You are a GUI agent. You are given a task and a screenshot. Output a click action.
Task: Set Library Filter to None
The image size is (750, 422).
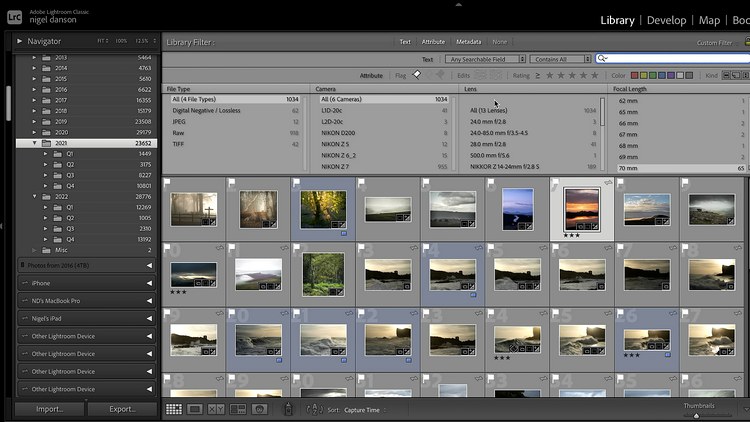499,42
